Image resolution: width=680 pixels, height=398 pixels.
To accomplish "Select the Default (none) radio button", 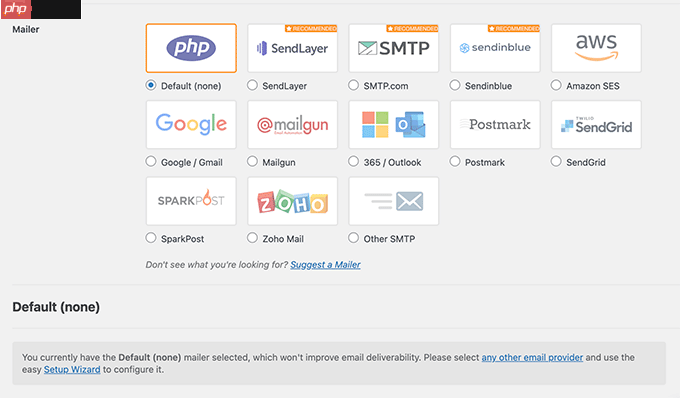I will click(150, 85).
